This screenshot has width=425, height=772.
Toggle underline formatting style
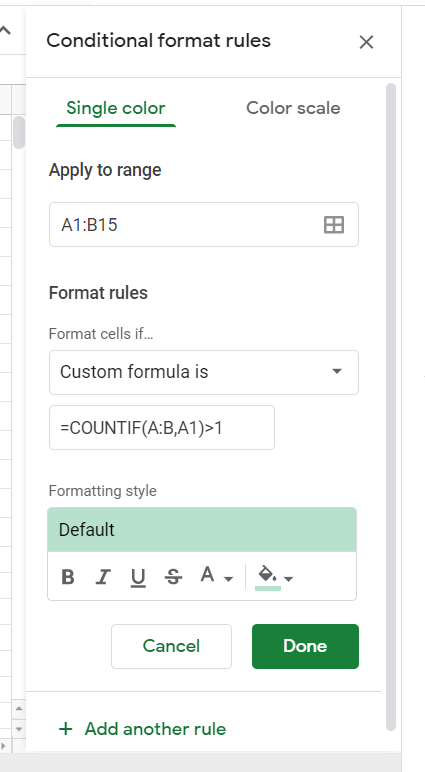(138, 577)
